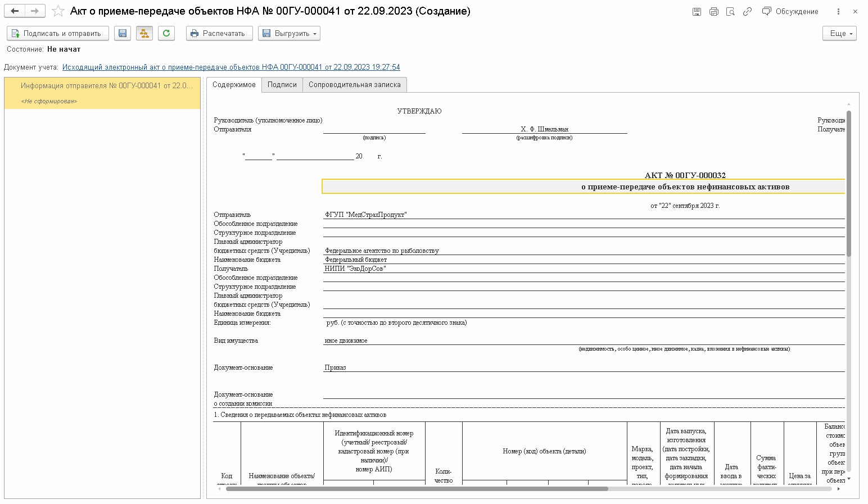Refresh the document with green arrow icon
The height and width of the screenshot is (504, 868).
[166, 33]
